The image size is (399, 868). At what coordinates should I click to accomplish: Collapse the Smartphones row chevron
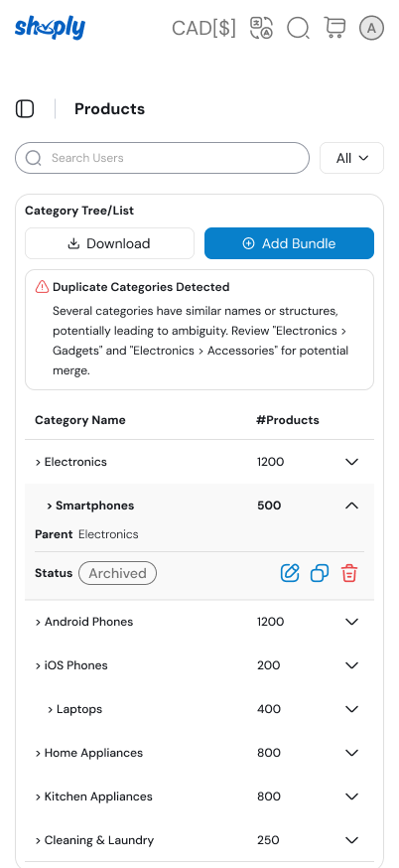tap(352, 506)
